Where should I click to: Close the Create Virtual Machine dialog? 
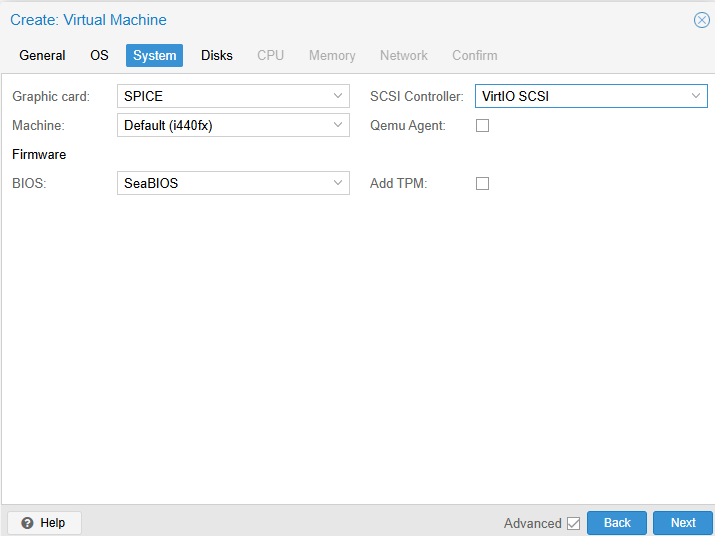(701, 20)
